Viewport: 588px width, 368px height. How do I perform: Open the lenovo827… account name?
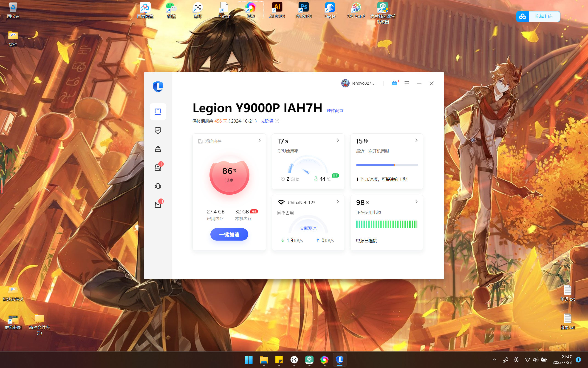pyautogui.click(x=364, y=83)
